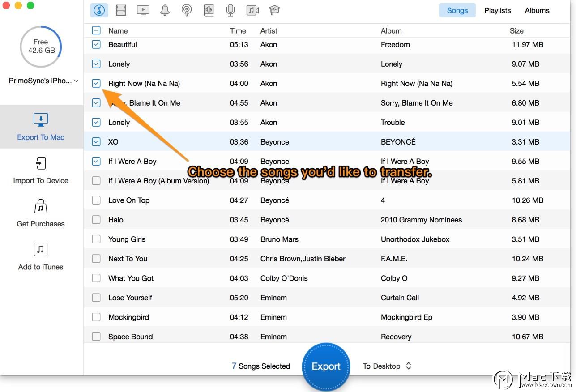Click the Curtain Call album cell
The height and width of the screenshot is (392, 576).
pos(400,298)
